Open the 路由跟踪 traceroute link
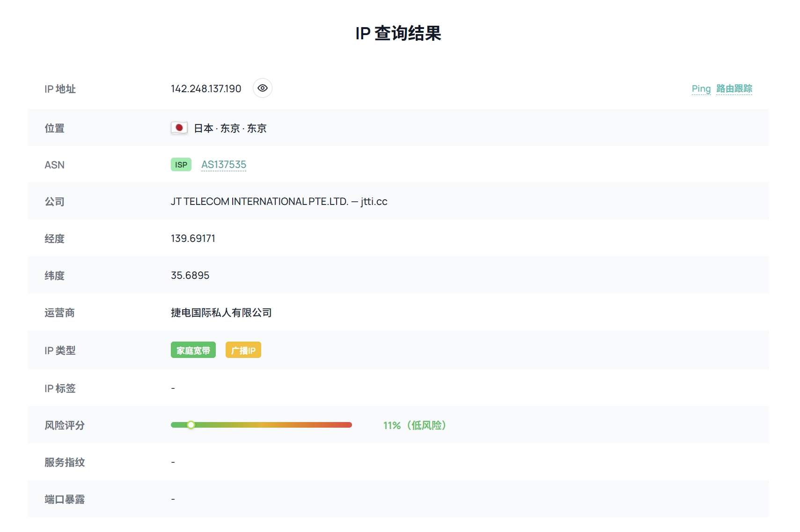The image size is (800, 532). [x=734, y=88]
